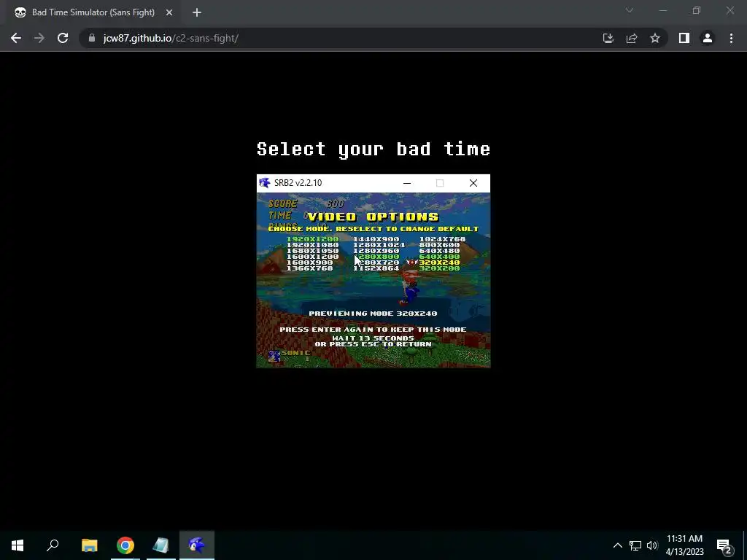Click the VIDEO OPTIONS title
The image size is (747, 560).
(x=373, y=217)
